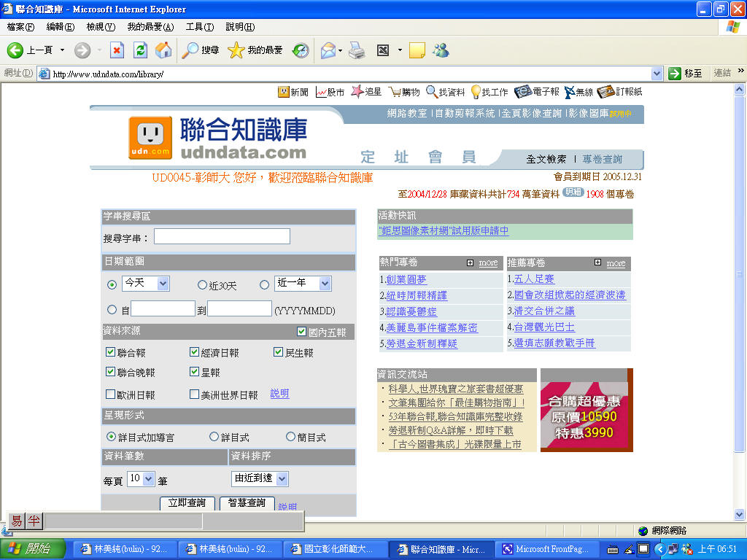This screenshot has width=747, height=560.
Task: Open the 編輯(E) menu
Action: [x=61, y=27]
